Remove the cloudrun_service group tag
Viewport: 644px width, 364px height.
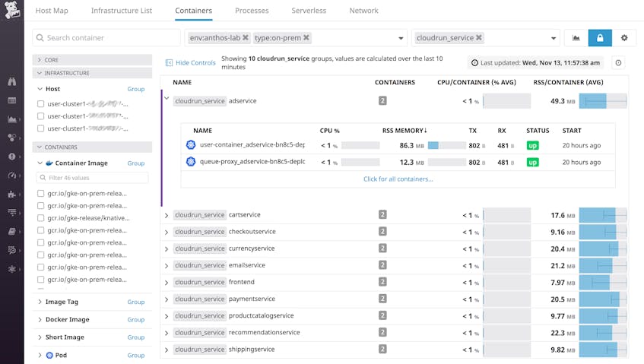[x=478, y=37]
